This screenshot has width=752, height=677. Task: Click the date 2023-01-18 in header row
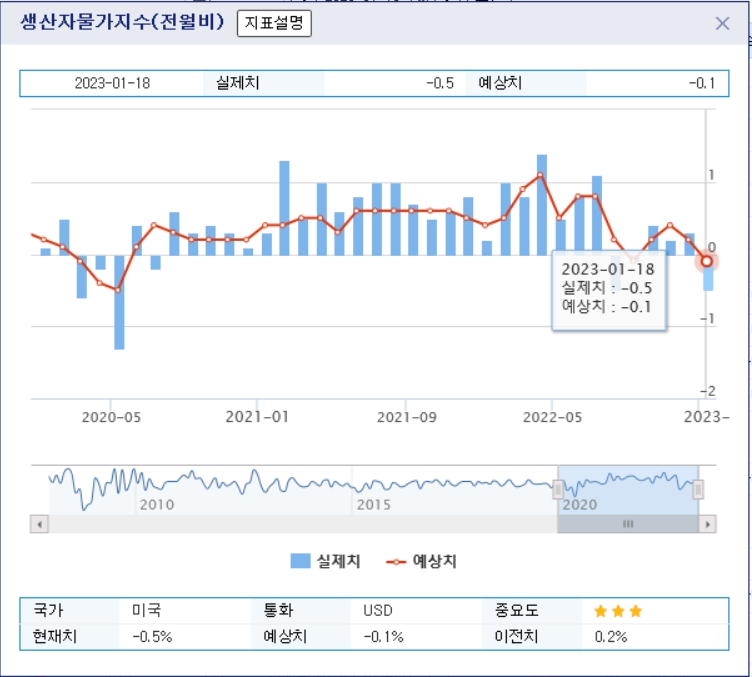(112, 83)
